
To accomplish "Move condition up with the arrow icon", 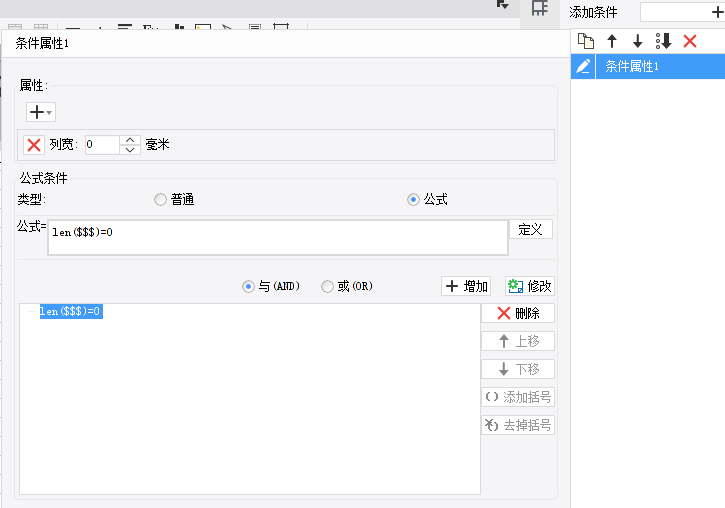I will [x=612, y=42].
